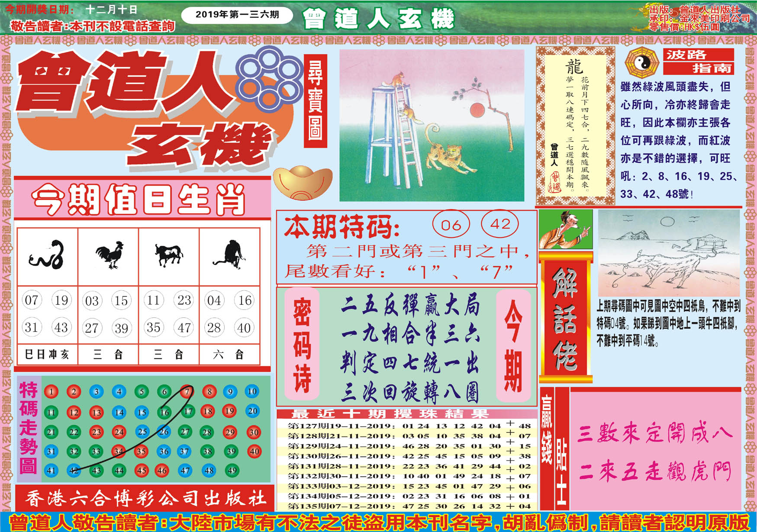Screen dimensions: 757x532
Task: Click the red seal stamp under 曾道人 signature
Action: click(x=555, y=182)
